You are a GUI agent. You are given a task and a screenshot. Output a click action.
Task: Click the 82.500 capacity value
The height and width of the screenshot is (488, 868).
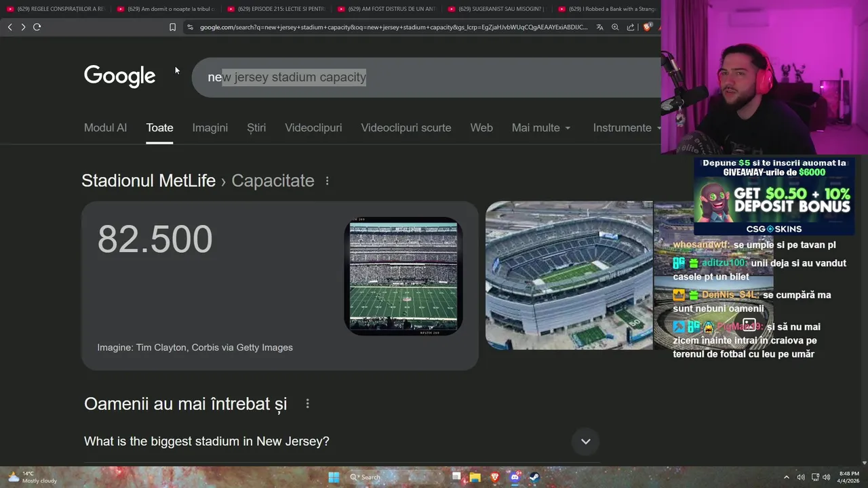point(155,239)
